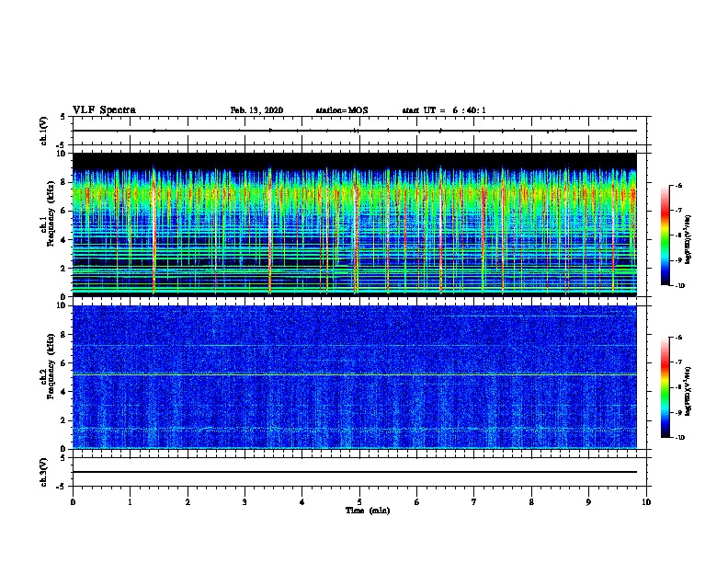Select the ch.2 colorbar log(PSD) unit label
The height and width of the screenshot is (563, 728).
tap(688, 391)
